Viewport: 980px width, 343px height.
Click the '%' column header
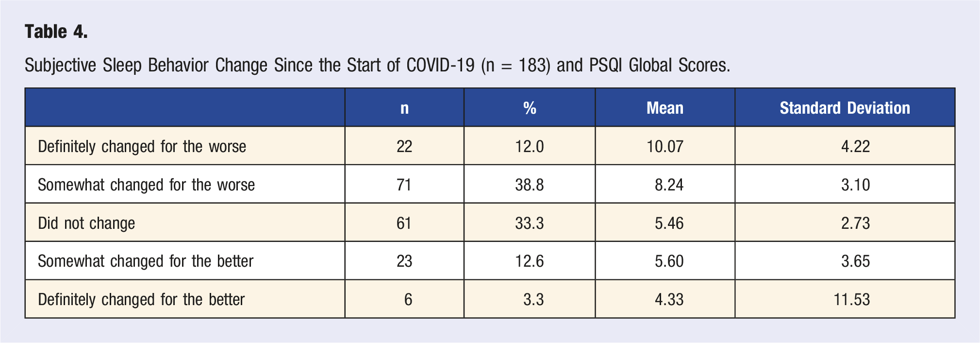pyautogui.click(x=530, y=108)
